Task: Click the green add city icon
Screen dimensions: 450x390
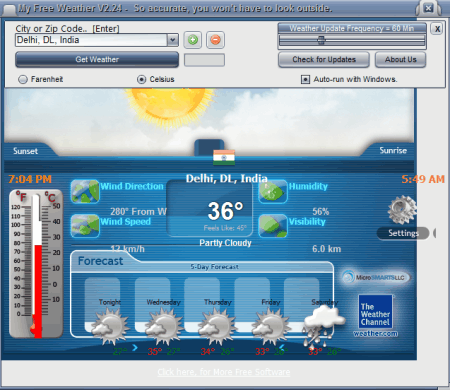Action: pyautogui.click(x=193, y=40)
